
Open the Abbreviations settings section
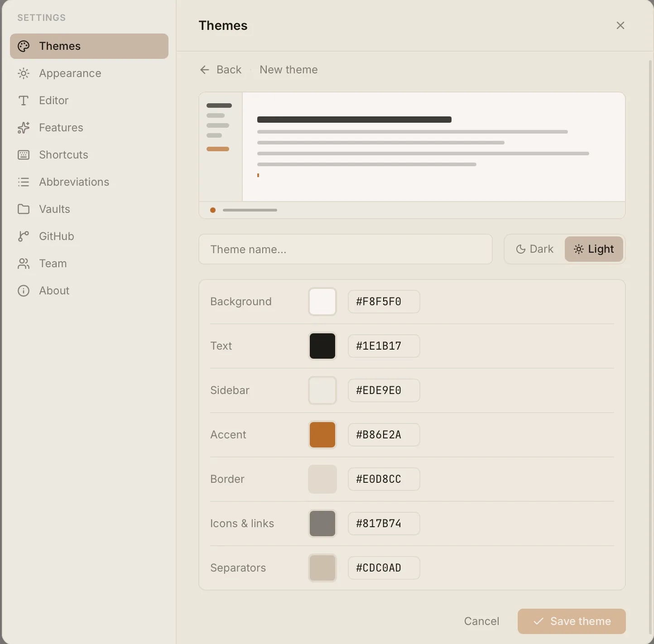[89, 182]
